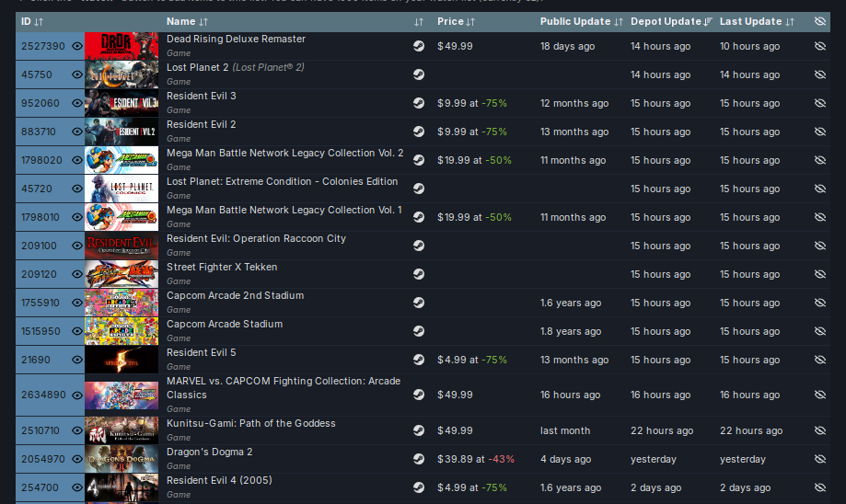Open Steam store icon for Dead Rising Deluxe Remaster

[x=419, y=46]
